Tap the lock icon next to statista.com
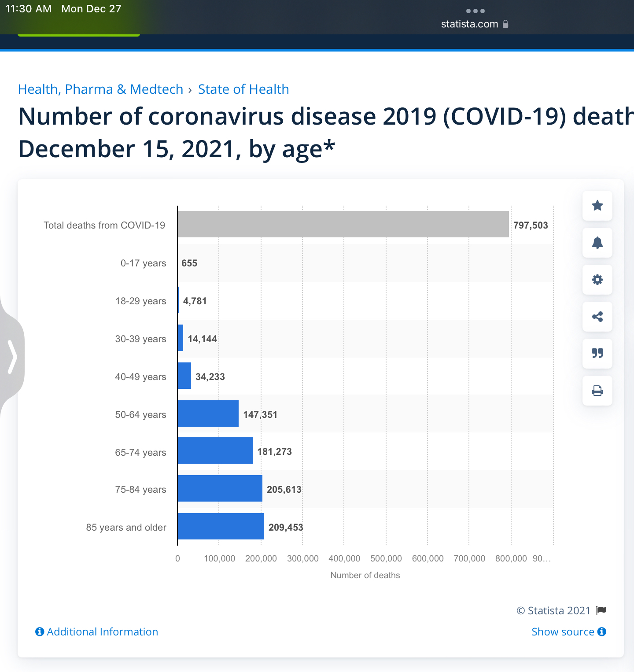Screen dimensions: 634x672 505,24
